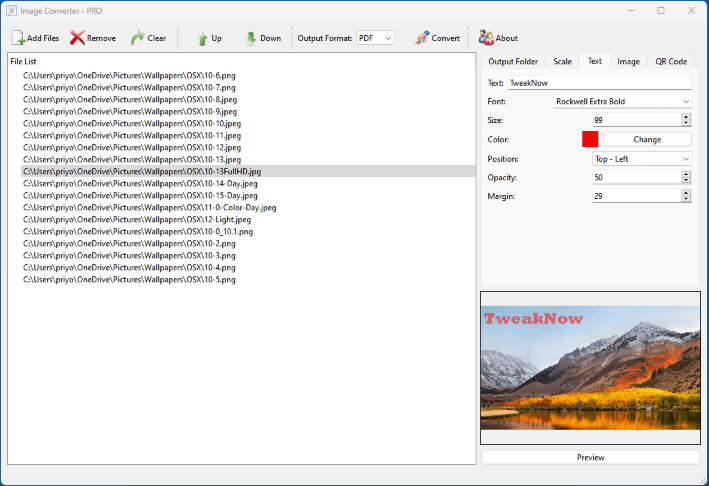Decrease Margin with stepper down arrow
The width and height of the screenshot is (709, 486).
click(686, 199)
